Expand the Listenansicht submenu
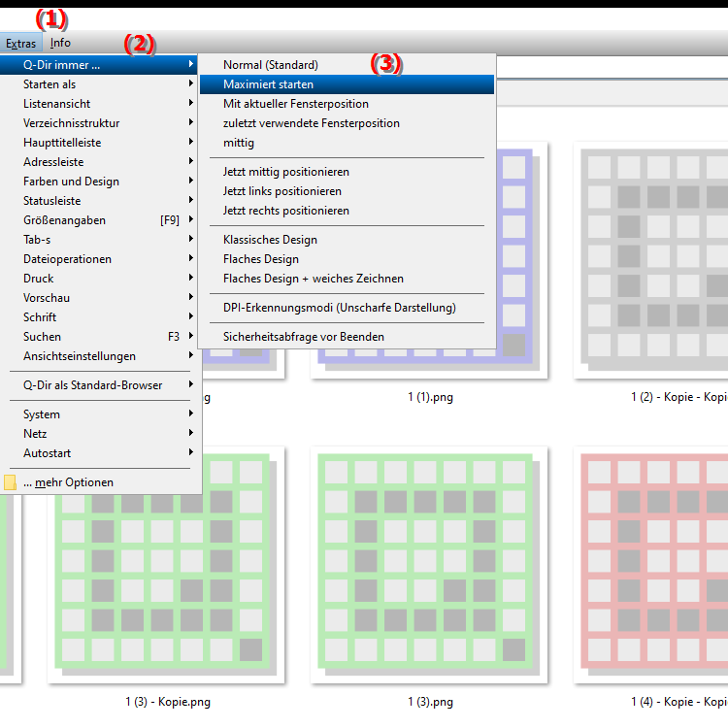 tap(98, 104)
